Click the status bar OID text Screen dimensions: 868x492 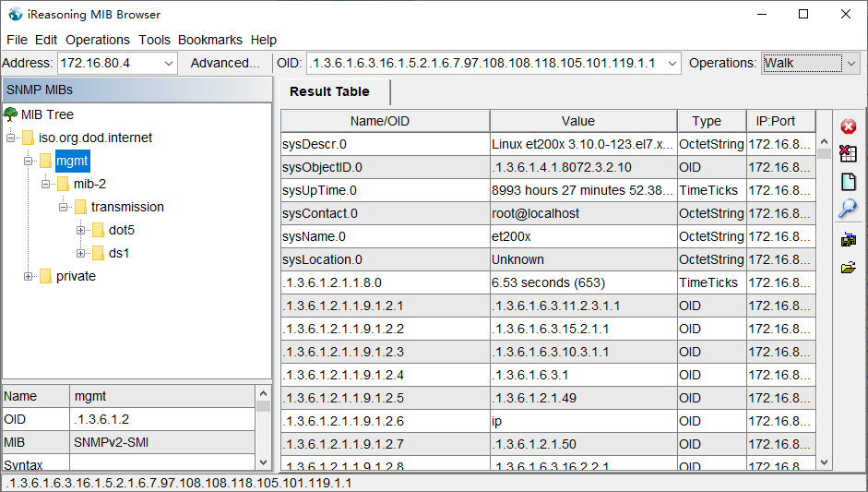[x=179, y=483]
